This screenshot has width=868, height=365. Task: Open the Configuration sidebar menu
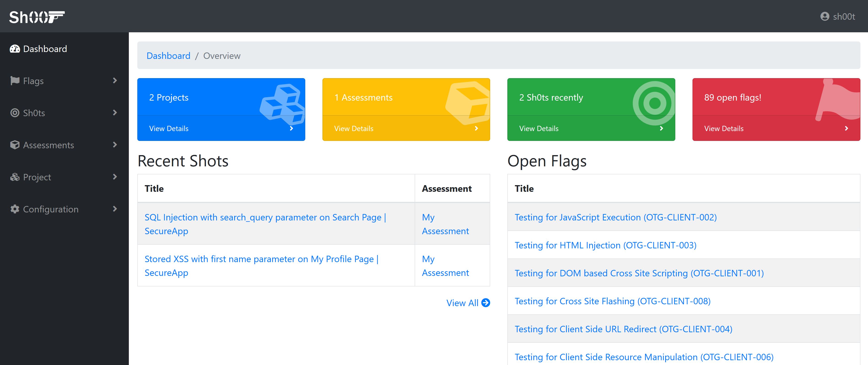click(64, 209)
